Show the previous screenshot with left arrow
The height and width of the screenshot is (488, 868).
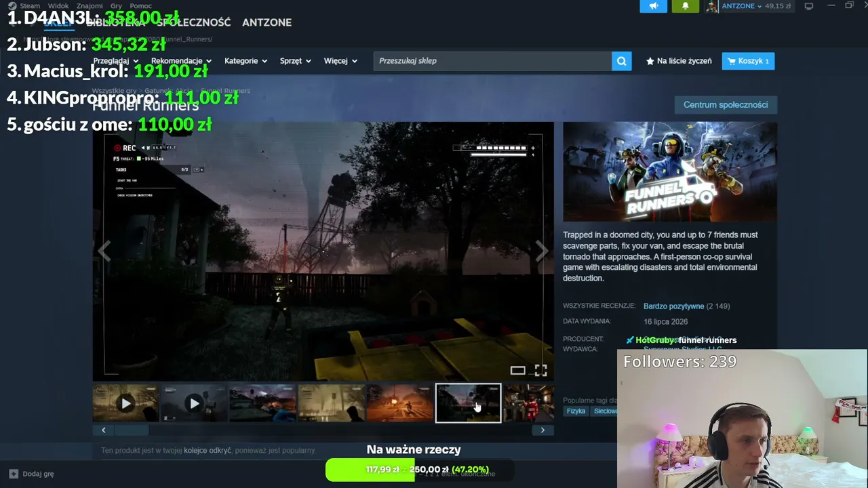tap(104, 251)
